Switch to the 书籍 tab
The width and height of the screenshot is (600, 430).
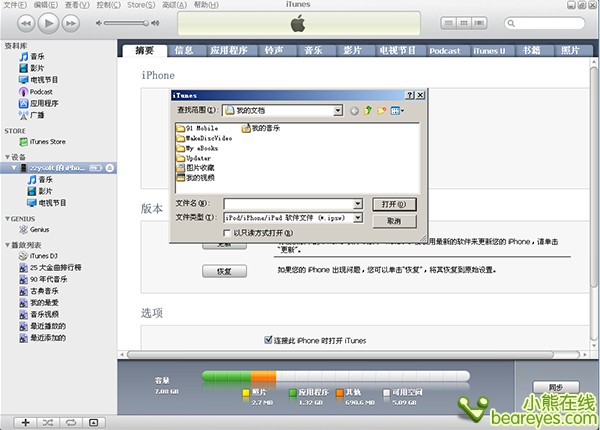point(532,50)
